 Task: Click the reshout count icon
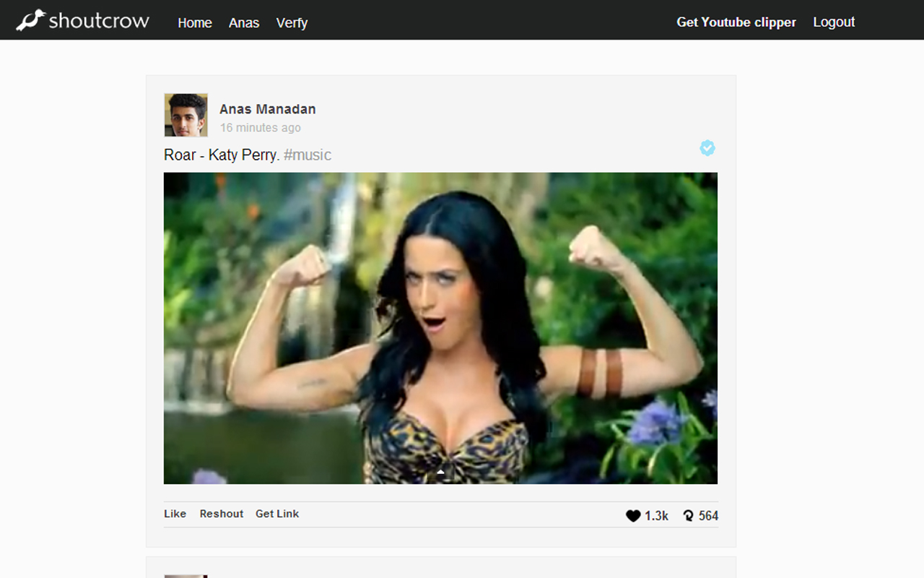689,516
